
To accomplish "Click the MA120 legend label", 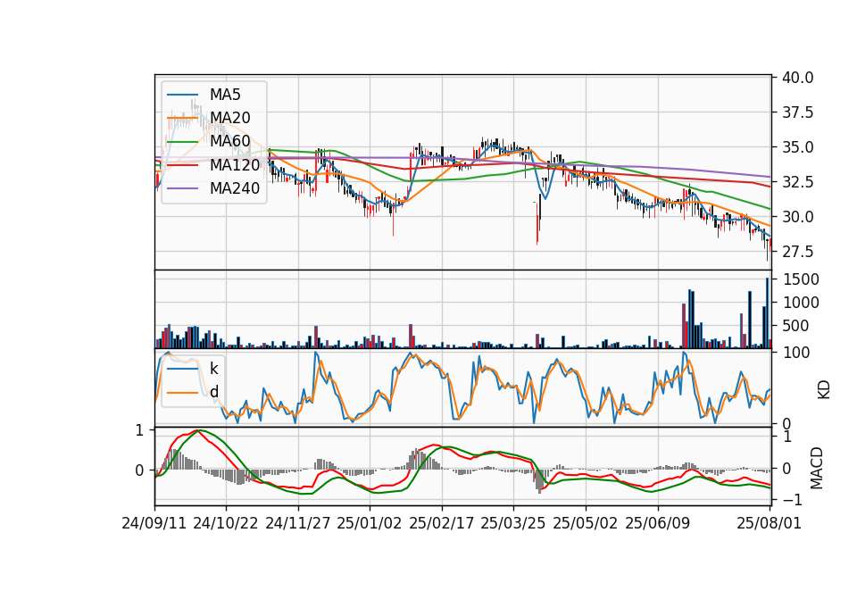I will pyautogui.click(x=235, y=165).
